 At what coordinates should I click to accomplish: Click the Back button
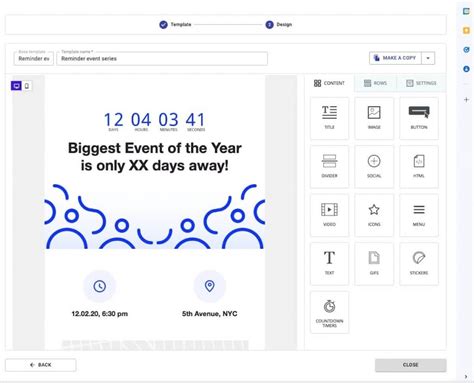(x=41, y=365)
